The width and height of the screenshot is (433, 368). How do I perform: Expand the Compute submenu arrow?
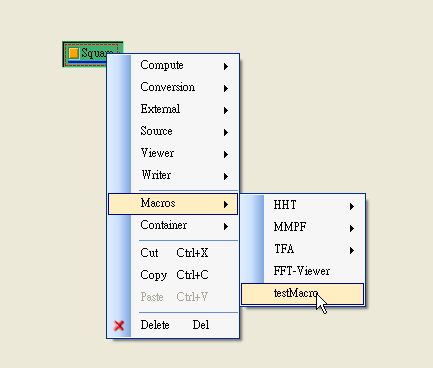coord(226,66)
